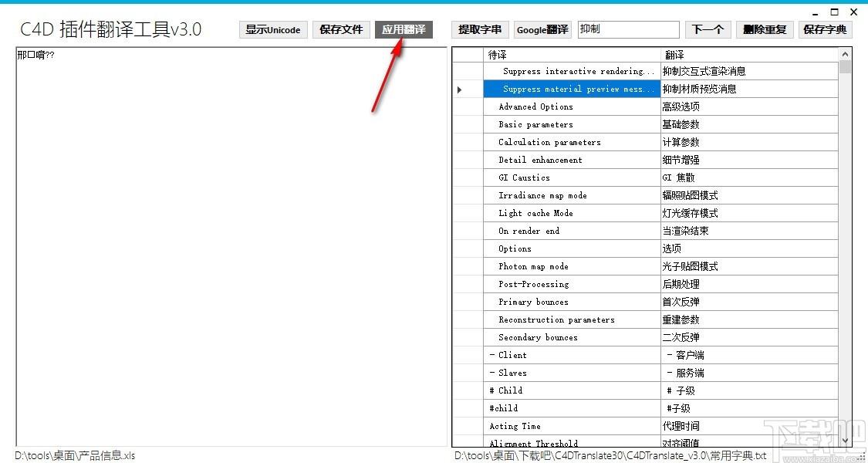Edit the translation cell 光子贴图模式

coord(749,266)
